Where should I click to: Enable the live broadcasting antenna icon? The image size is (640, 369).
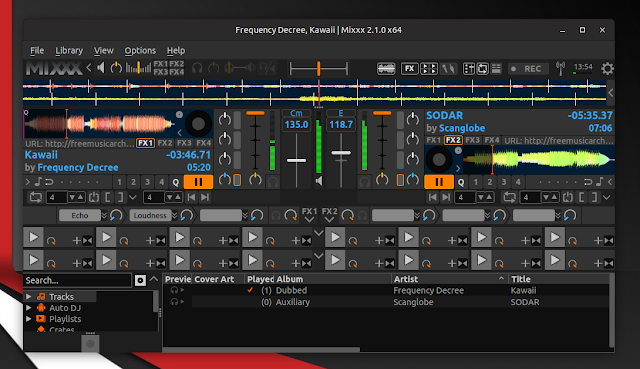click(561, 69)
